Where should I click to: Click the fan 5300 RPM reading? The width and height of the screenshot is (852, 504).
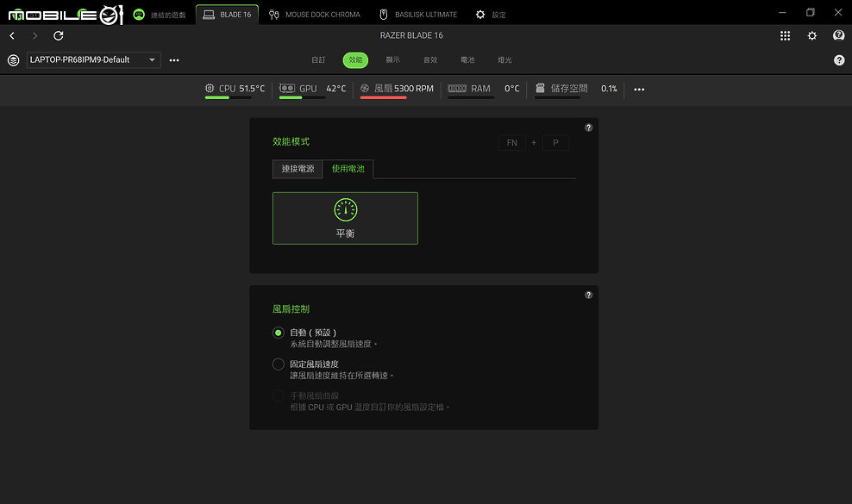tap(414, 89)
